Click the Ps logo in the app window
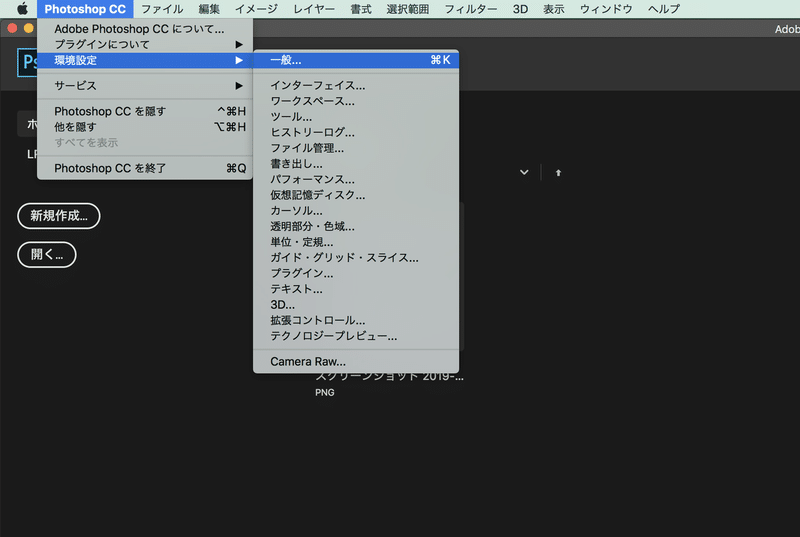 pyautogui.click(x=28, y=63)
